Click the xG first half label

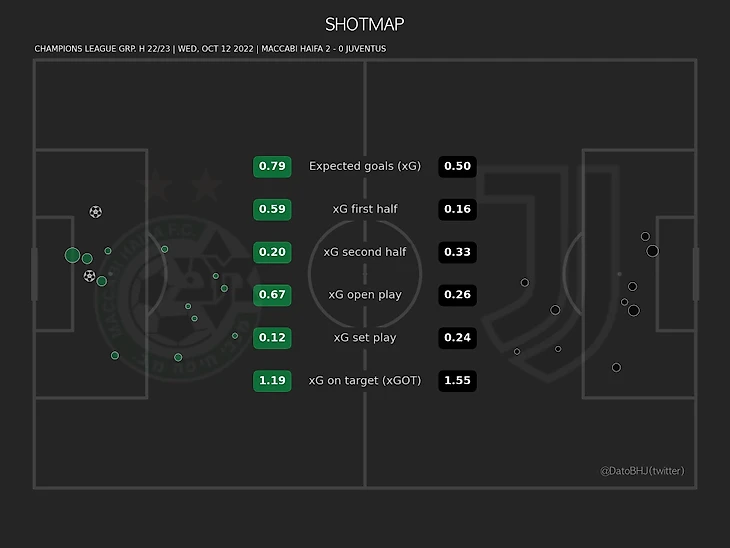coord(365,209)
